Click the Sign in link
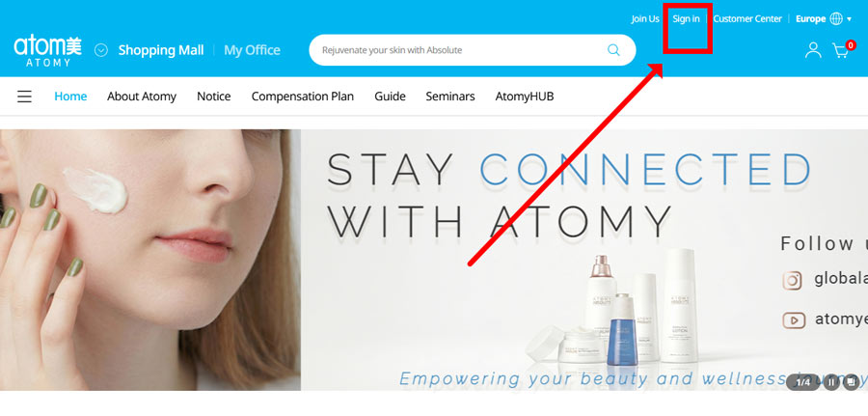 [686, 19]
